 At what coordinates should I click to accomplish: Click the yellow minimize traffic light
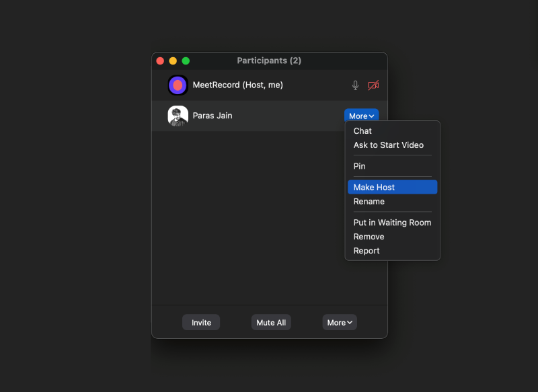[x=173, y=60]
